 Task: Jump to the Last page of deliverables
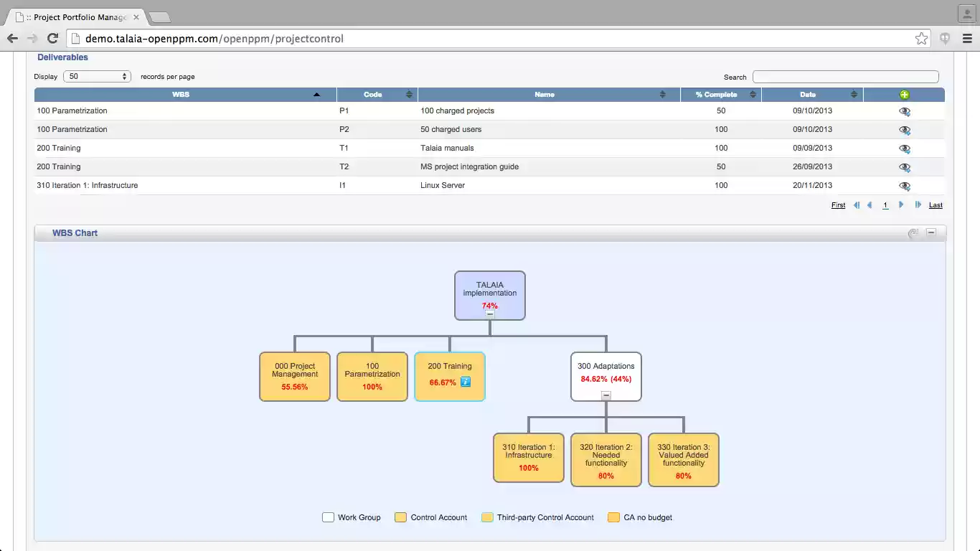tap(935, 205)
